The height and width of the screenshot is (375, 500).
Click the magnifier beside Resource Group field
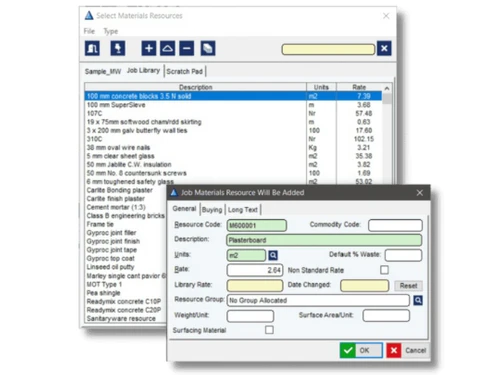(x=418, y=300)
